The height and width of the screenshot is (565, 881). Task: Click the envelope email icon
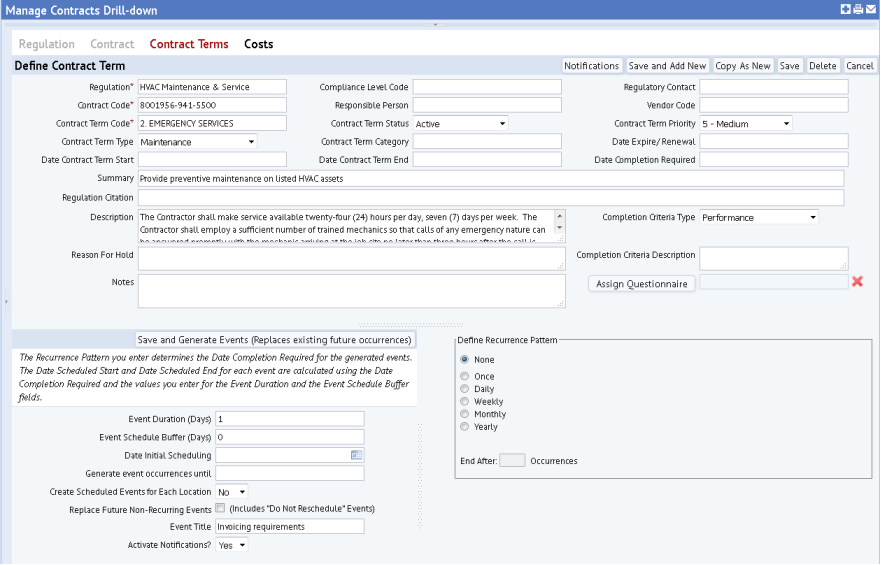click(x=871, y=10)
